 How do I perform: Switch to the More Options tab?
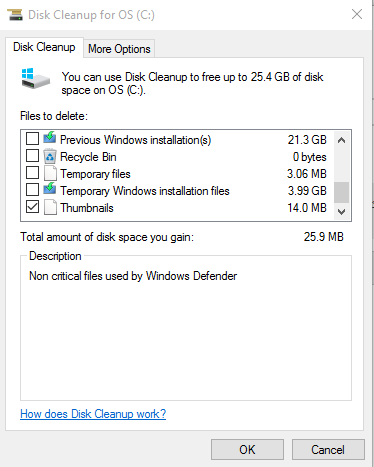coord(119,49)
